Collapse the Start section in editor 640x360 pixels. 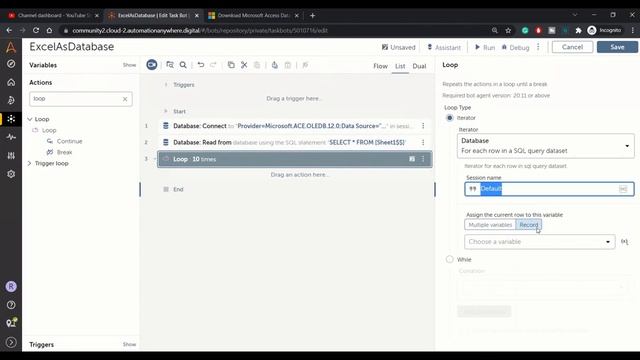[166, 111]
